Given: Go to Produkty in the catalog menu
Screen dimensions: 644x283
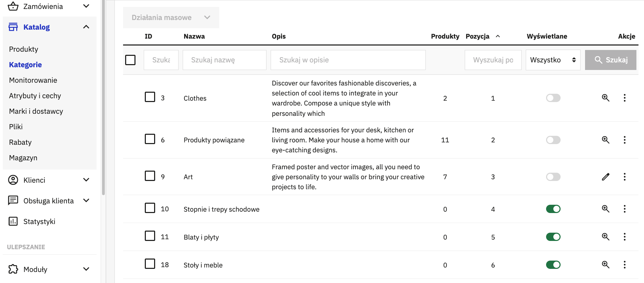Looking at the screenshot, I should pos(23,49).
